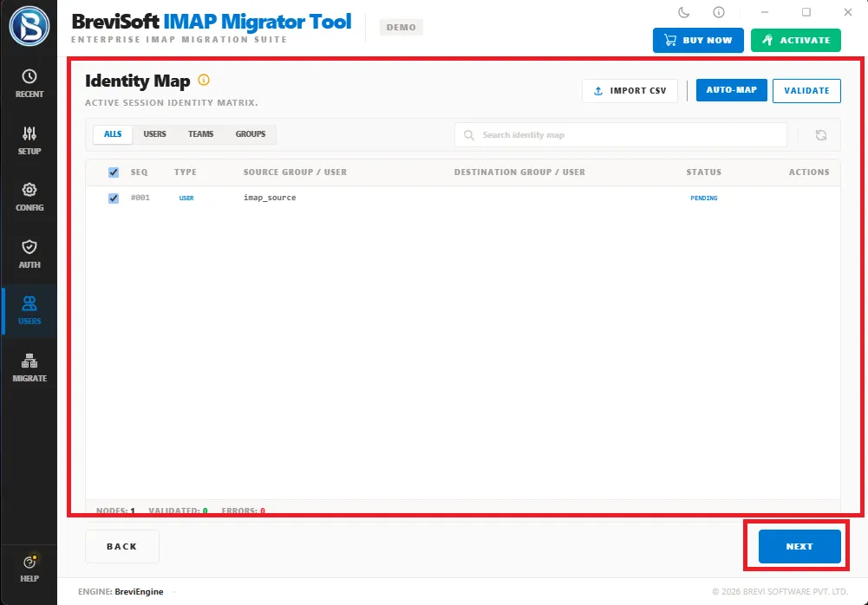This screenshot has width=868, height=605.
Task: Switch to the TEAMS filter tab
Action: pos(200,134)
